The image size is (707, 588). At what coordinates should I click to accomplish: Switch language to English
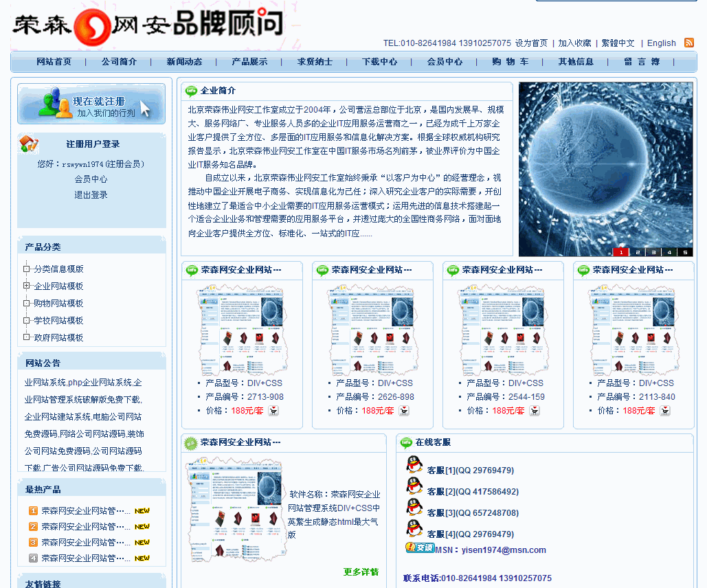pyautogui.click(x=661, y=43)
